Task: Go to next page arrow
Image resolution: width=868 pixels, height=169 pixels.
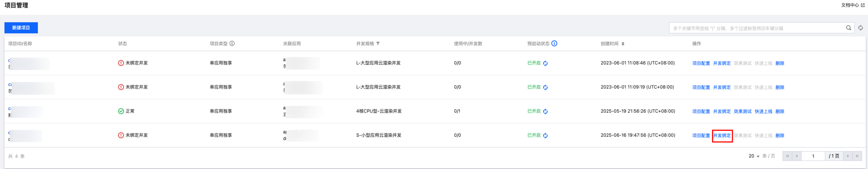Action: click(x=848, y=156)
